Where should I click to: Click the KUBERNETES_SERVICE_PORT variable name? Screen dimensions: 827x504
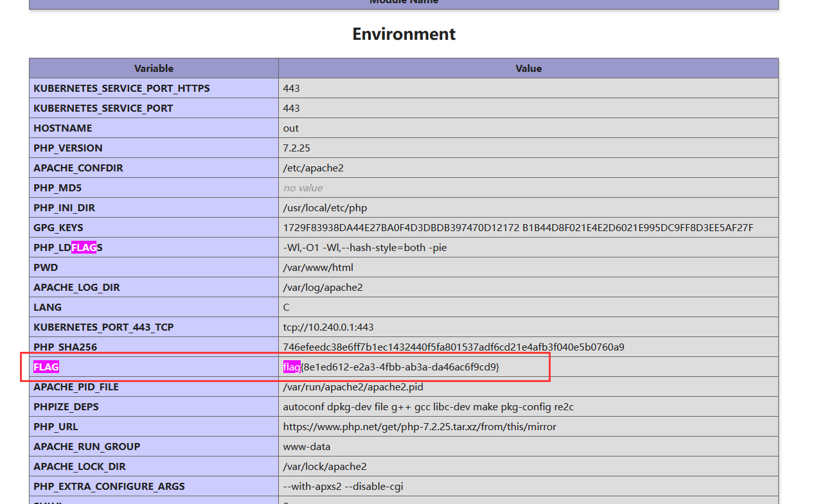[x=103, y=108]
